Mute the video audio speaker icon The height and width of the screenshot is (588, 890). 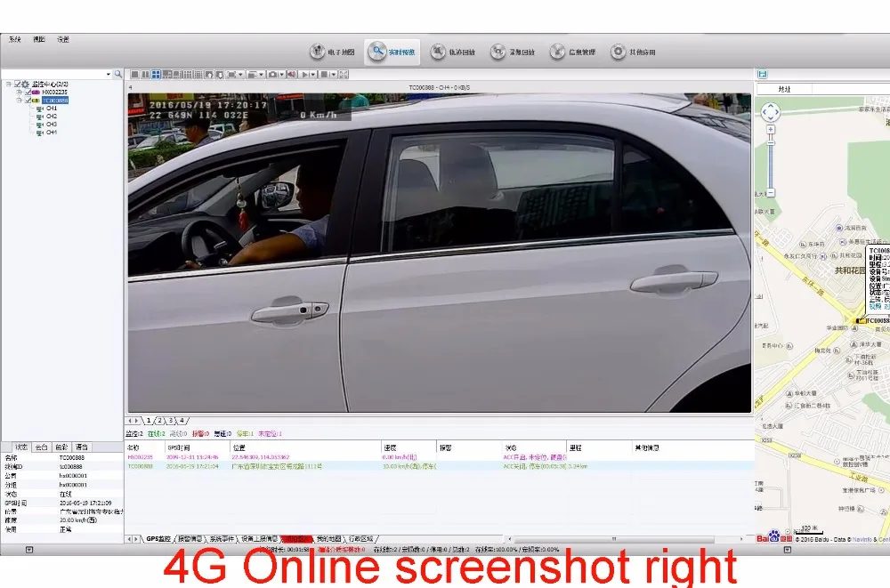click(x=291, y=75)
